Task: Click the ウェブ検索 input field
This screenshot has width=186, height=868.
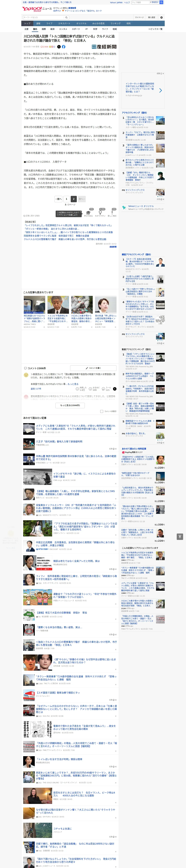Action: 140,2
